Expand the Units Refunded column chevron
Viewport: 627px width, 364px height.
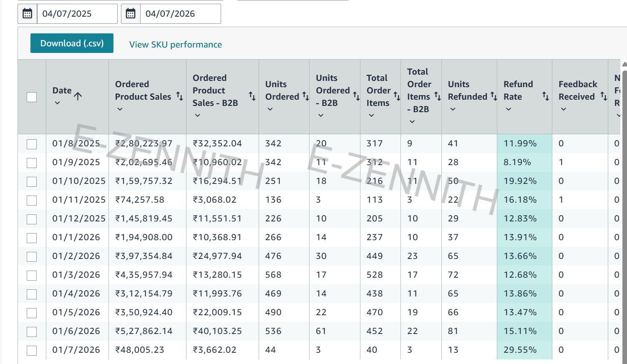(453, 109)
